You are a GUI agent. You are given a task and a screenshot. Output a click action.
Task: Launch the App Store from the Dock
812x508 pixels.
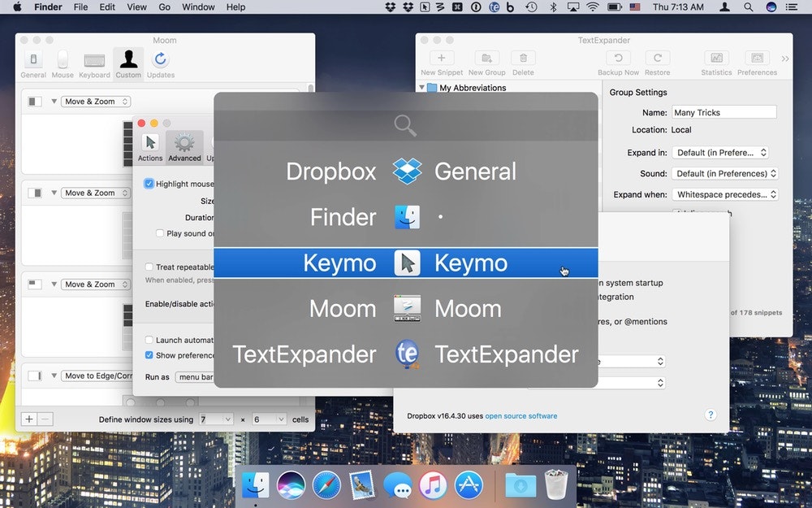[x=469, y=485]
